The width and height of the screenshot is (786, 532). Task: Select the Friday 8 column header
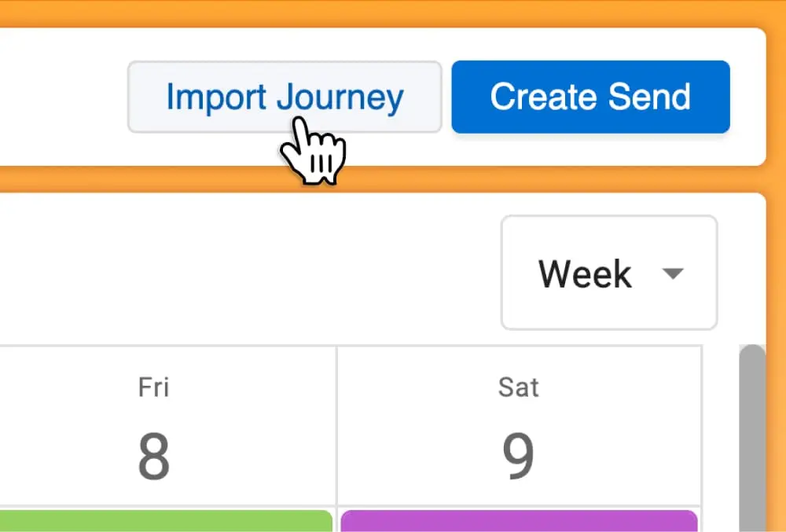[x=153, y=426]
